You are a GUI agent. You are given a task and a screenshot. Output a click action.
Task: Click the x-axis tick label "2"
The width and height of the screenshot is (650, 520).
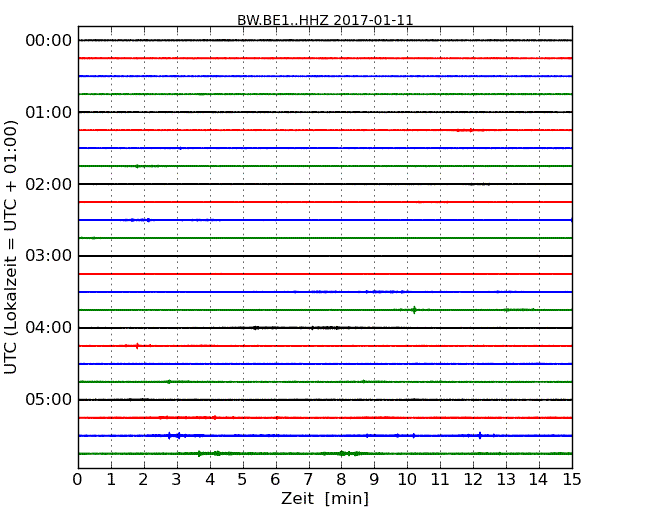pyautogui.click(x=143, y=480)
